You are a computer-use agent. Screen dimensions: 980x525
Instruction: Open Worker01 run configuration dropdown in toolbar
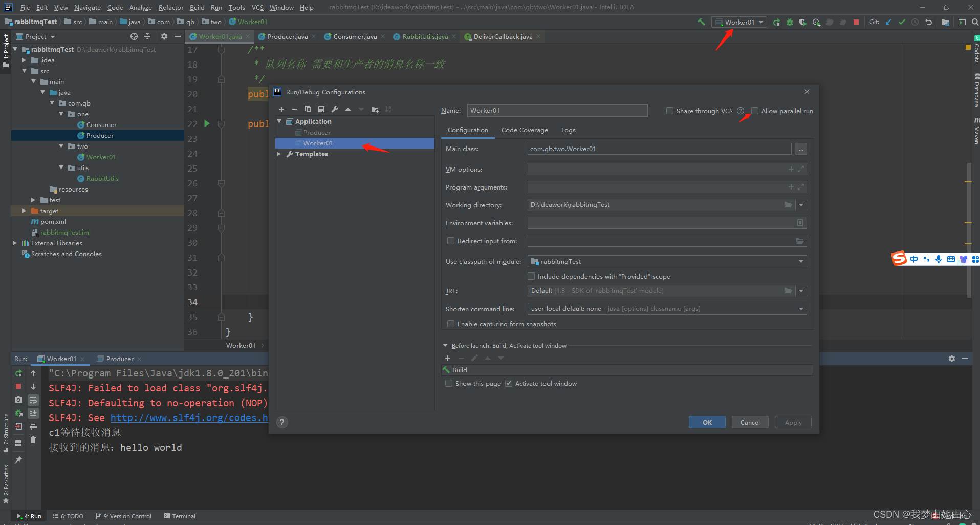coord(739,22)
